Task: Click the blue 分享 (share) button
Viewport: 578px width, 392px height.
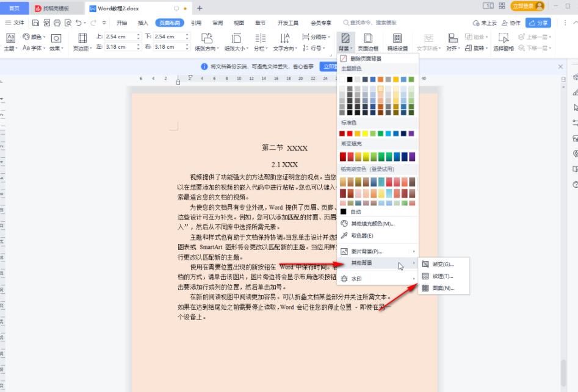Action: tap(538, 23)
